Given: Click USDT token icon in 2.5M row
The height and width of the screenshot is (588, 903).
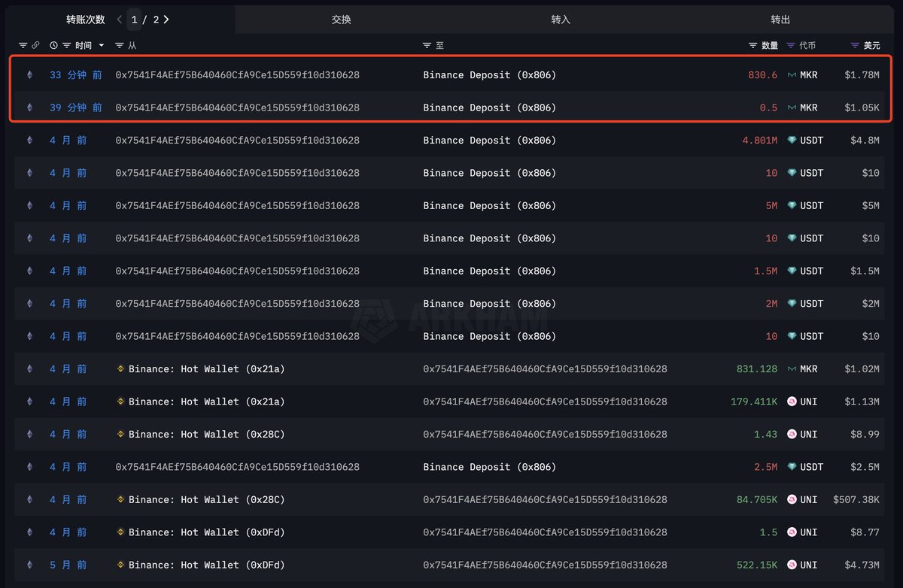Looking at the screenshot, I should [792, 467].
